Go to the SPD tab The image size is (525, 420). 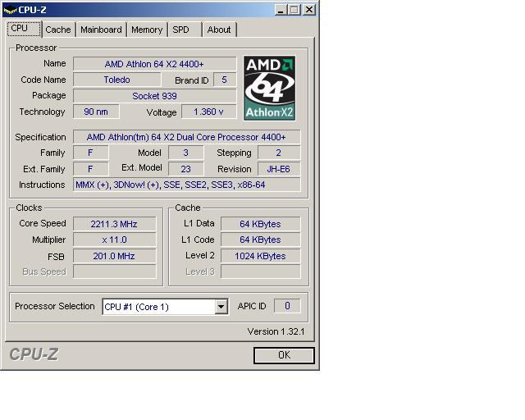(185, 30)
